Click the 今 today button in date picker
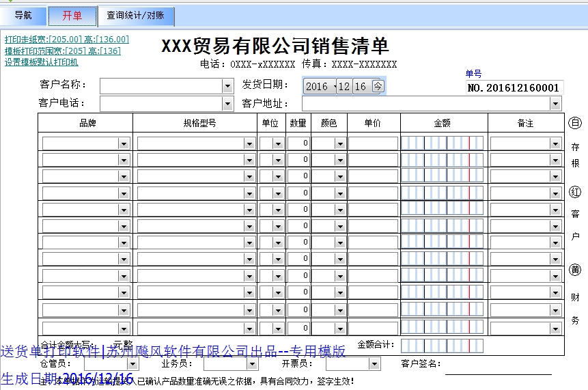The width and height of the screenshot is (588, 390). coord(378,86)
